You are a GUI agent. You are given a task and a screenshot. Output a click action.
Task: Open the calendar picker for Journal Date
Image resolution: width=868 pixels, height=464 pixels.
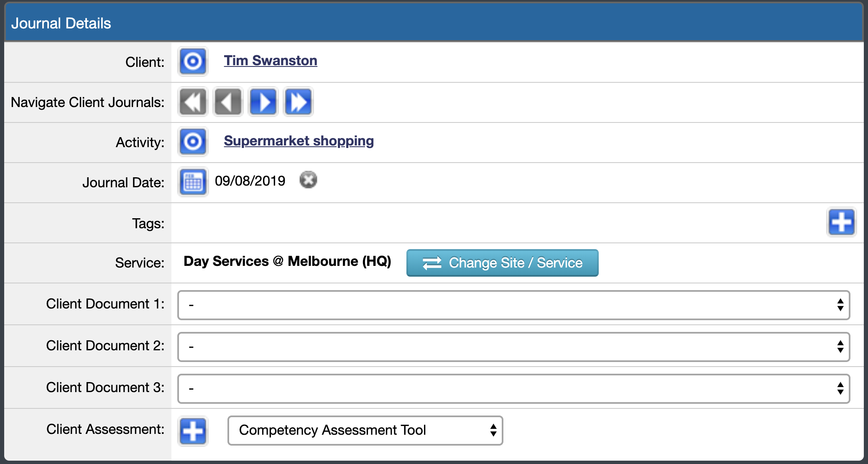[x=193, y=181]
